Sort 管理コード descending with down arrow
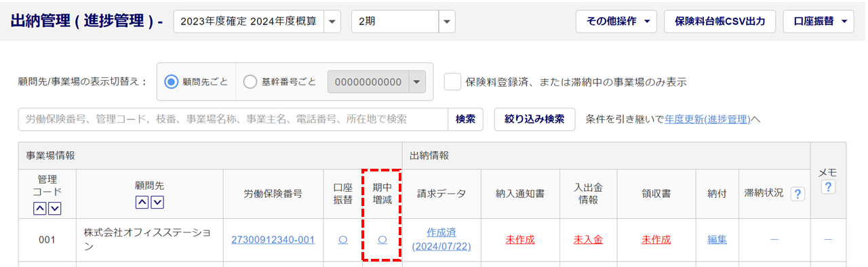This screenshot has width=868, height=267. point(54,209)
